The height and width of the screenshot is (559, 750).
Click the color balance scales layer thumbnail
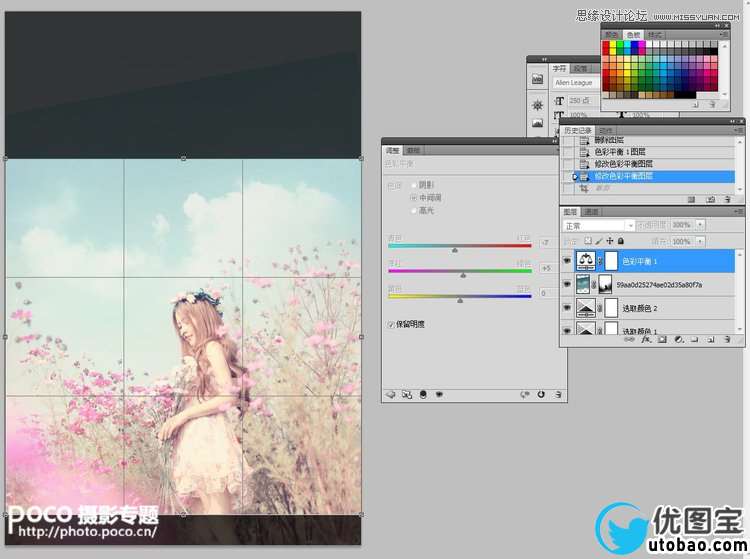[586, 261]
